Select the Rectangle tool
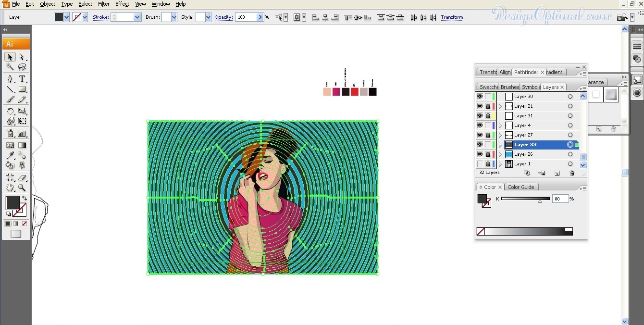644x325 pixels. pos(22,89)
